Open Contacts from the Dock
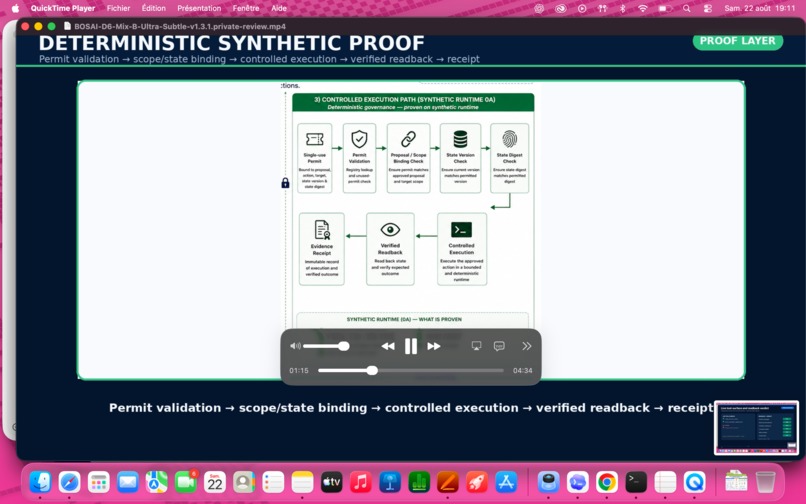Viewport: 806px width, 504px height. pyautogui.click(x=244, y=482)
